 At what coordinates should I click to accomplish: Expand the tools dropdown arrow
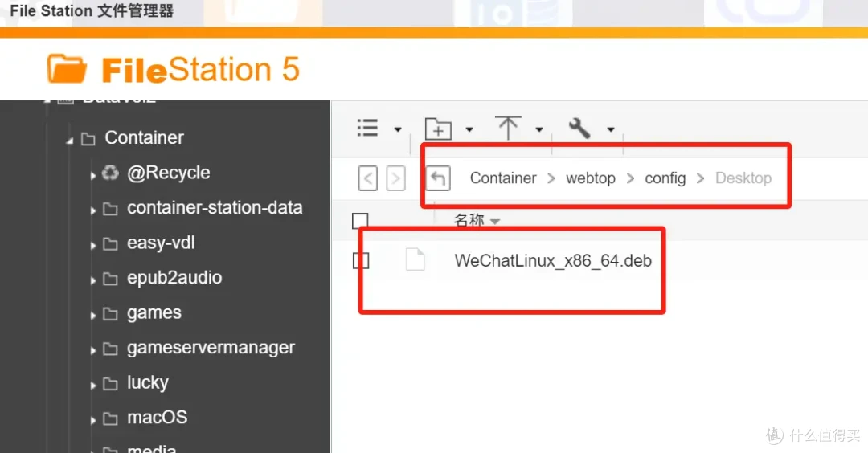pyautogui.click(x=611, y=129)
